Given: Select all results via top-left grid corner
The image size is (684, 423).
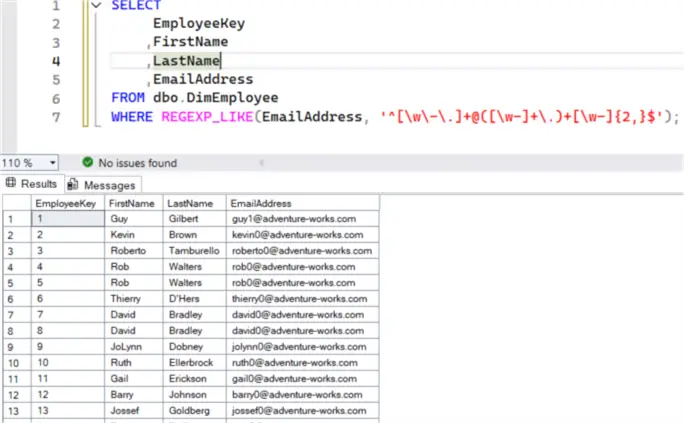Looking at the screenshot, I should coord(15,203).
